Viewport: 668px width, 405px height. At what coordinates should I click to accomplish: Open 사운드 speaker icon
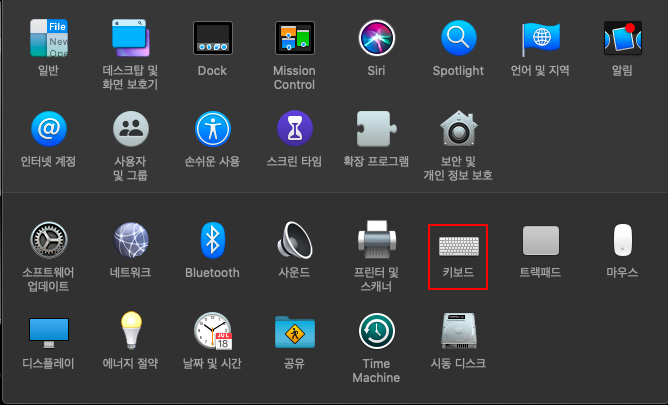click(294, 240)
